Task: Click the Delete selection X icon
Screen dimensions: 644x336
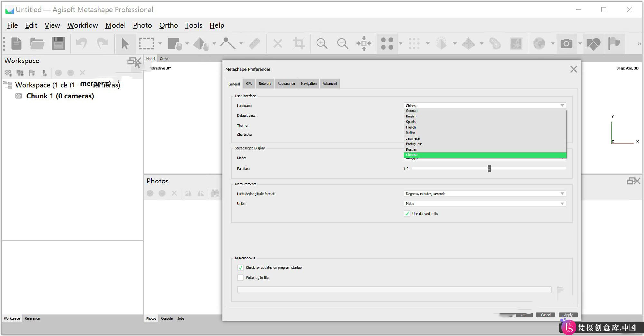Action: tap(278, 43)
